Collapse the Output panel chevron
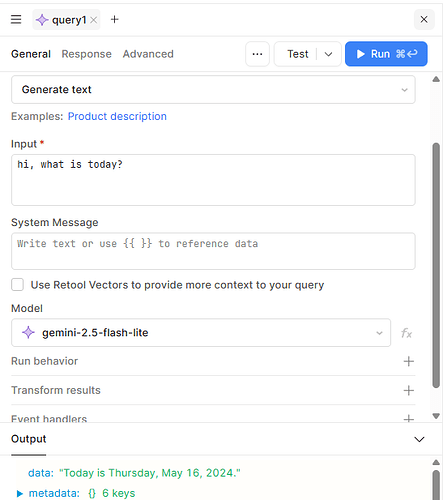Viewport: 443px width, 500px height. [419, 439]
